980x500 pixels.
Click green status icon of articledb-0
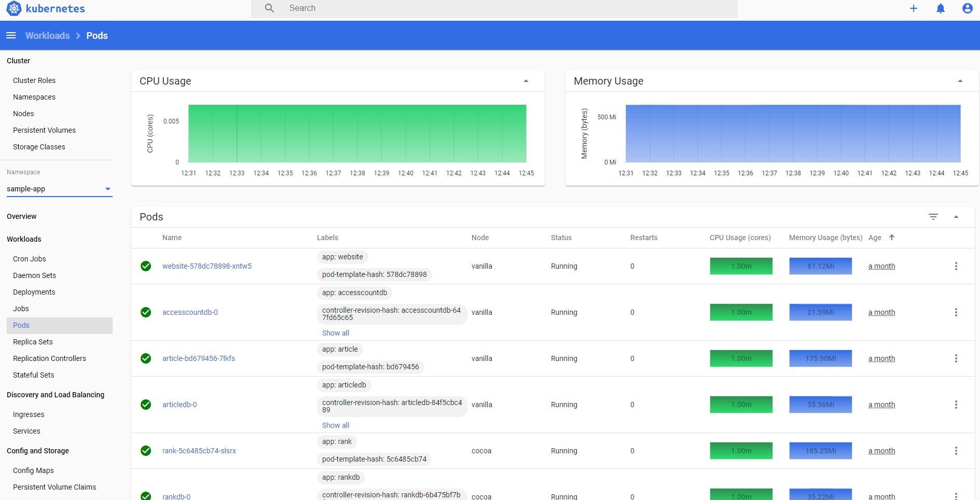pyautogui.click(x=146, y=405)
